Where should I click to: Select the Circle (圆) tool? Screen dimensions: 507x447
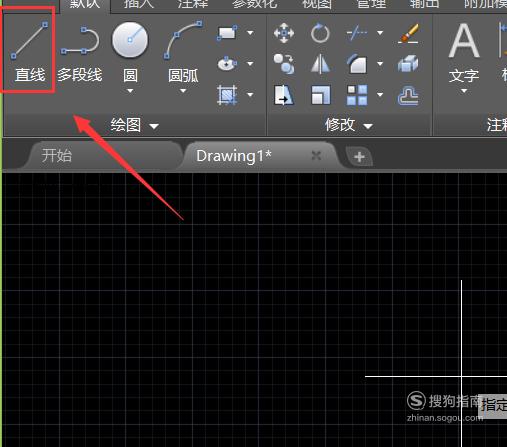click(x=130, y=53)
